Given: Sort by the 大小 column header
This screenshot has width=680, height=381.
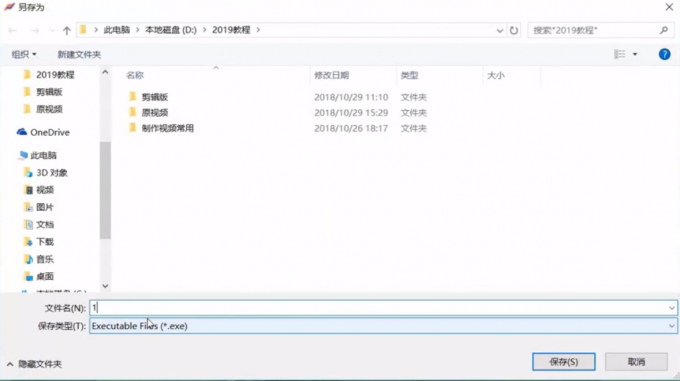Looking at the screenshot, I should coord(495,75).
